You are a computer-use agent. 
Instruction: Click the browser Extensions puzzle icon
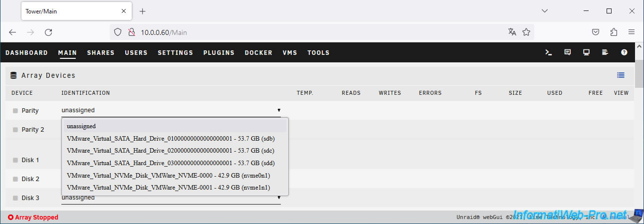pyautogui.click(x=614, y=32)
